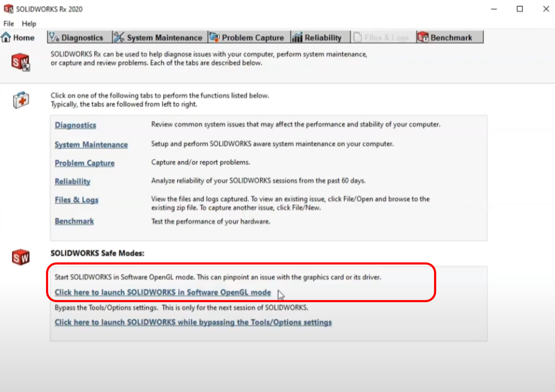This screenshot has height=392, width=555.
Task: Click the Reliability tab chart icon
Action: pyautogui.click(x=297, y=37)
